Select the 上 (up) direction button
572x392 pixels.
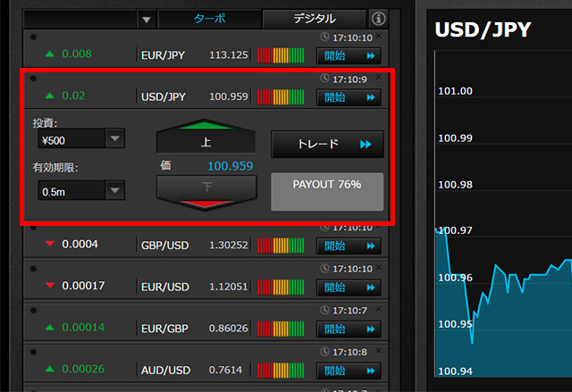(206, 137)
